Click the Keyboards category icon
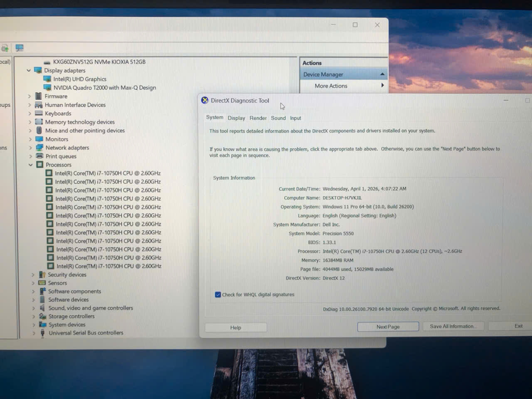 39,113
